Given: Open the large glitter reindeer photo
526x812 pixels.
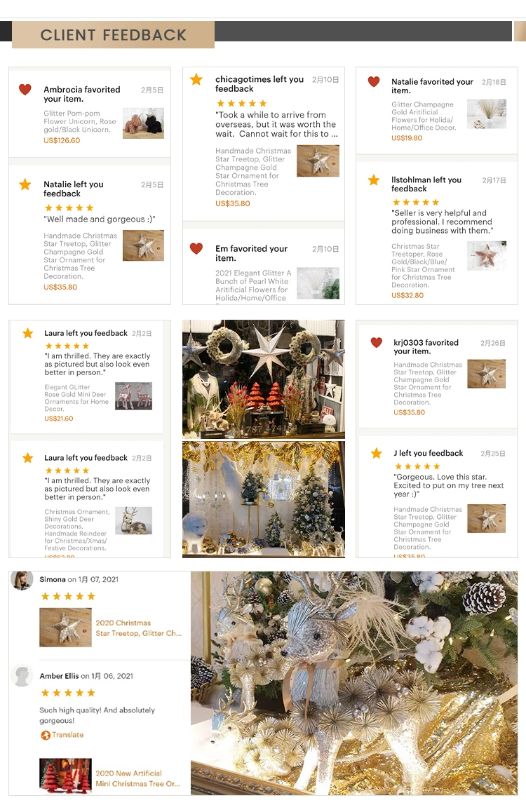Looking at the screenshot, I should point(354,683).
